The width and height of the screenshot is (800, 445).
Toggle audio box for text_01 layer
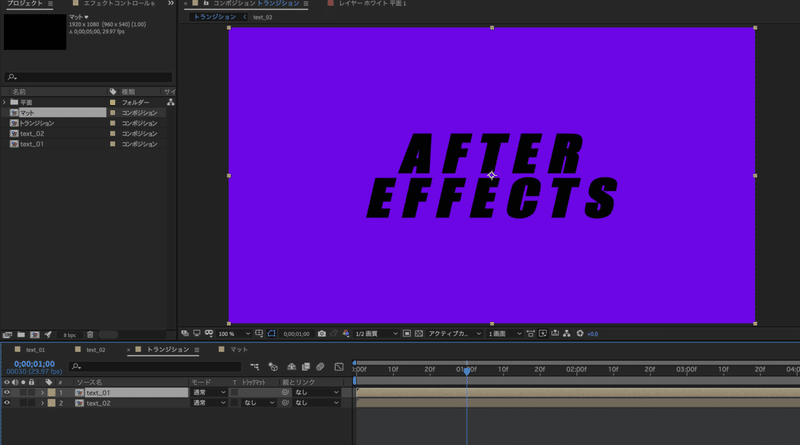(x=15, y=392)
